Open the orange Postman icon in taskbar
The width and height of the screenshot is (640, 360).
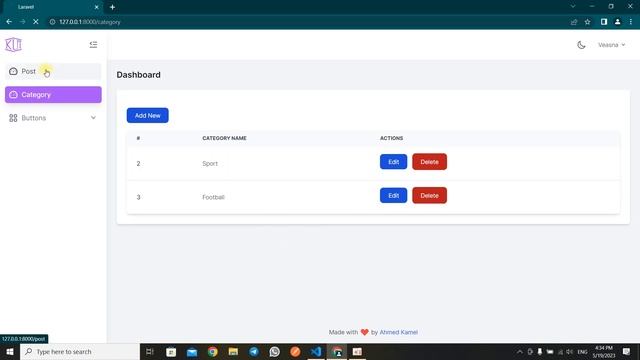pyautogui.click(x=295, y=352)
